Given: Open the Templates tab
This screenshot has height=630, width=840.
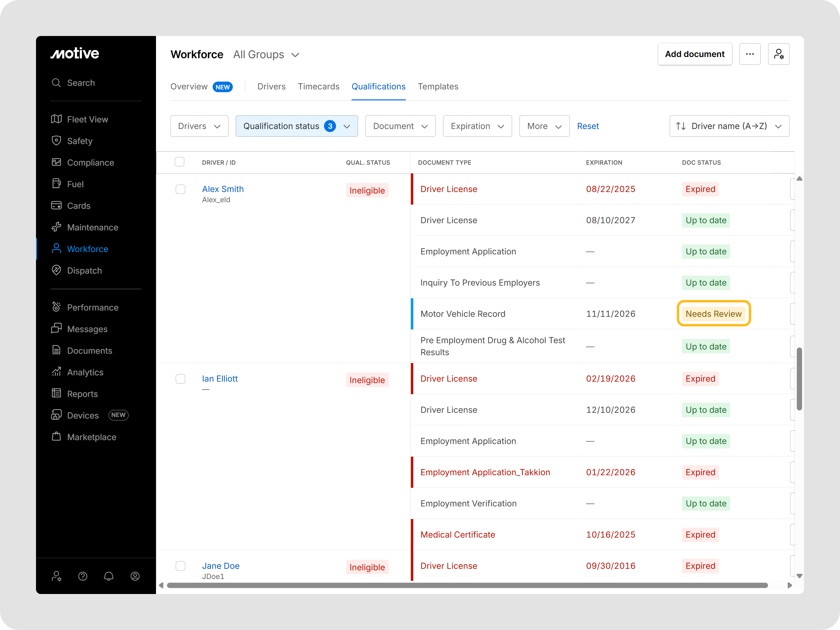Looking at the screenshot, I should (437, 87).
